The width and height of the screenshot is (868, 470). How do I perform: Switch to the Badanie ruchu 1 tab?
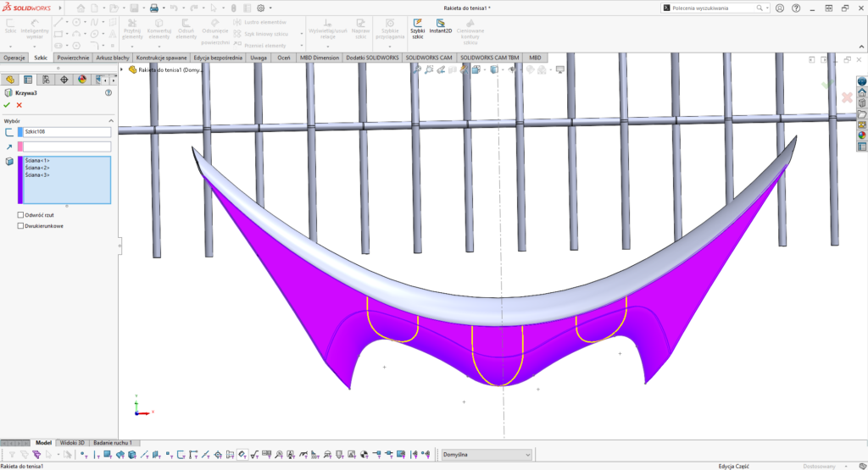(x=112, y=443)
